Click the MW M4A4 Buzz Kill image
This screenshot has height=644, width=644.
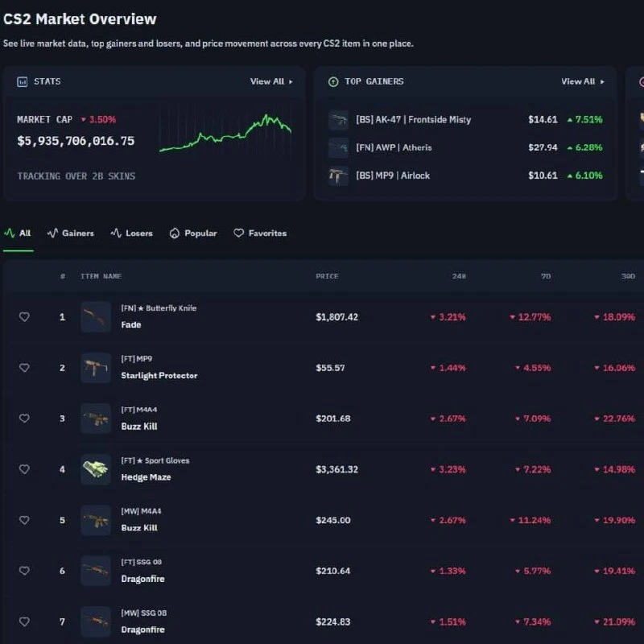click(96, 520)
